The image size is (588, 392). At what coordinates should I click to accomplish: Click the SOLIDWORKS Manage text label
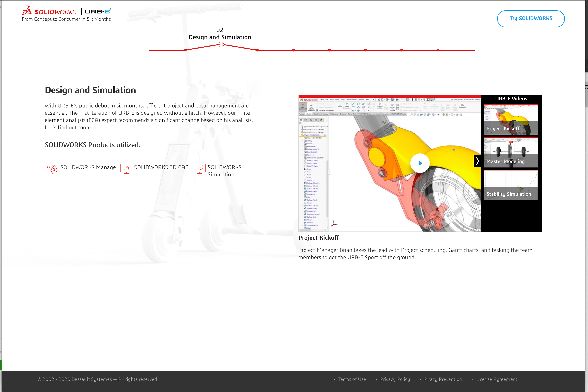(88, 167)
